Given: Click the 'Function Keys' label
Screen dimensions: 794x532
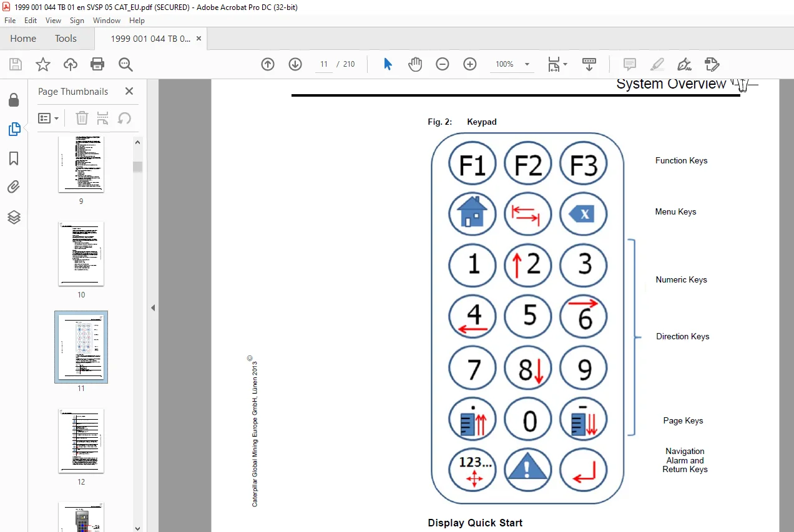Looking at the screenshot, I should (x=681, y=160).
